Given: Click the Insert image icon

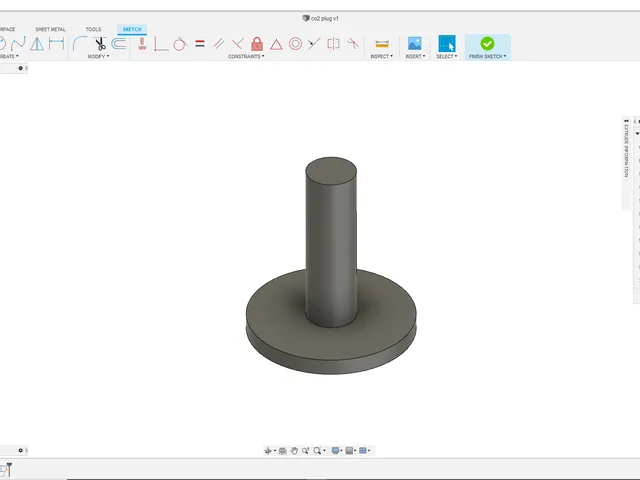Looking at the screenshot, I should point(415,44).
